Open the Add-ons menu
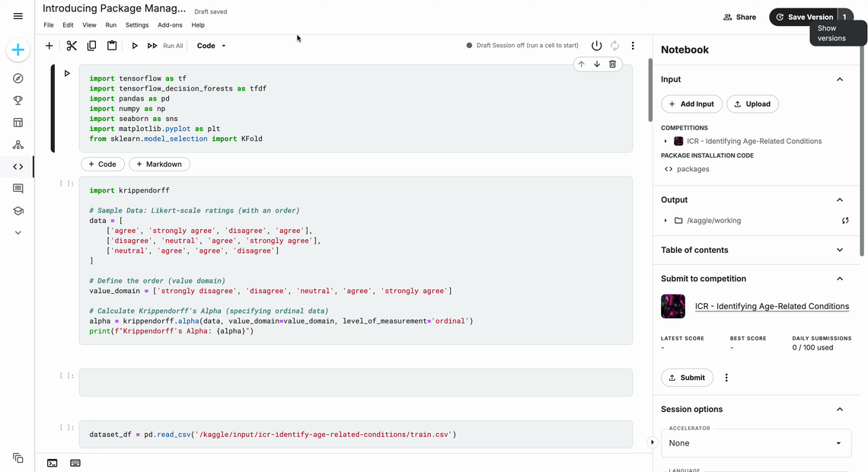The image size is (868, 472). coord(170,25)
